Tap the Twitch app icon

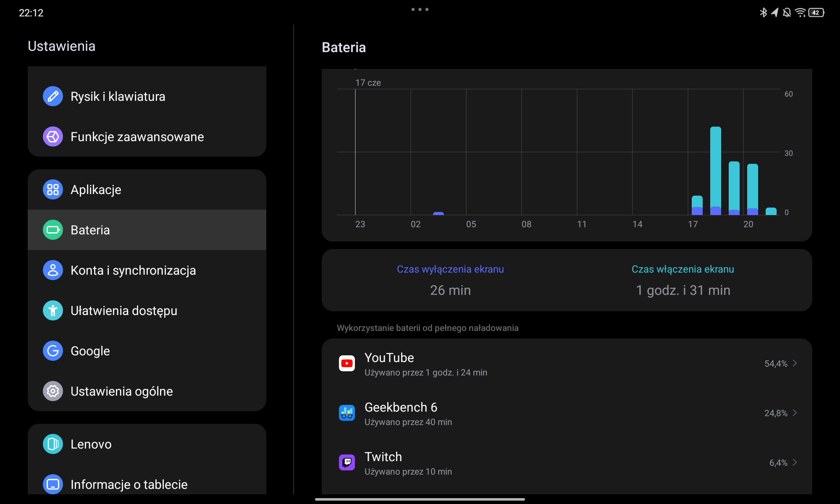[347, 462]
